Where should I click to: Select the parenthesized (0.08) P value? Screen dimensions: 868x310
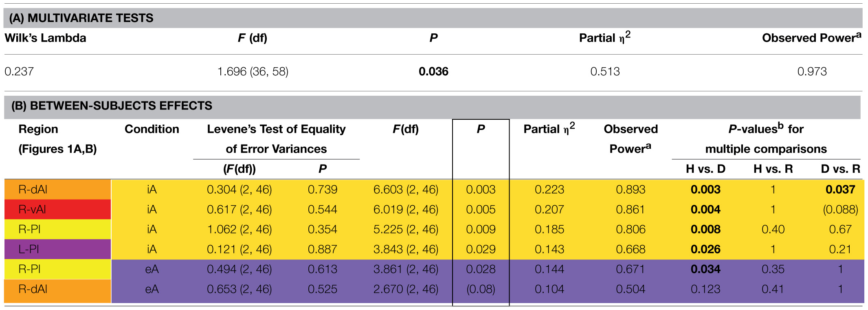481,289
